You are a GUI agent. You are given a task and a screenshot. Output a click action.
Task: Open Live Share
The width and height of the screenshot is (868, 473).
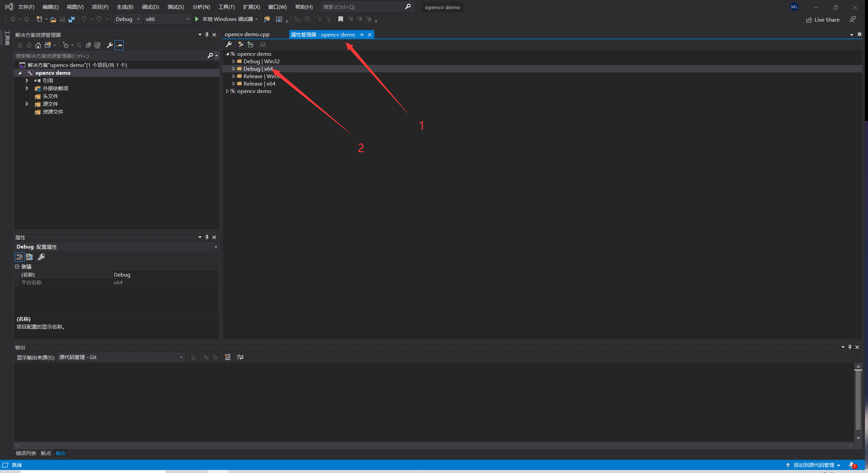tap(823, 20)
